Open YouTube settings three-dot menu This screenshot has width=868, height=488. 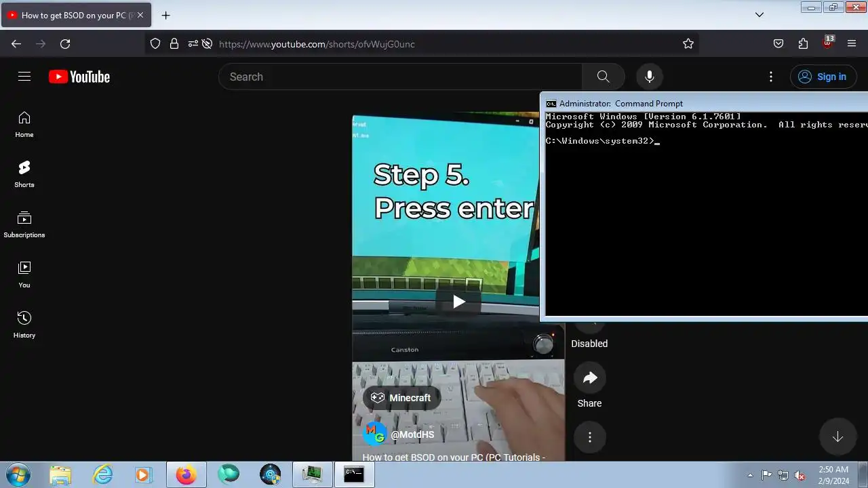(x=771, y=77)
